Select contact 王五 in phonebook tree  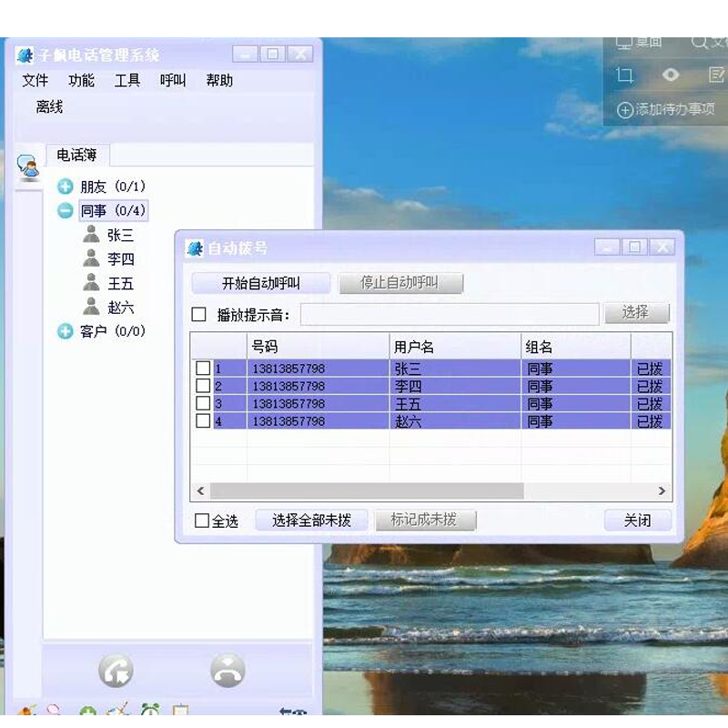(x=121, y=283)
